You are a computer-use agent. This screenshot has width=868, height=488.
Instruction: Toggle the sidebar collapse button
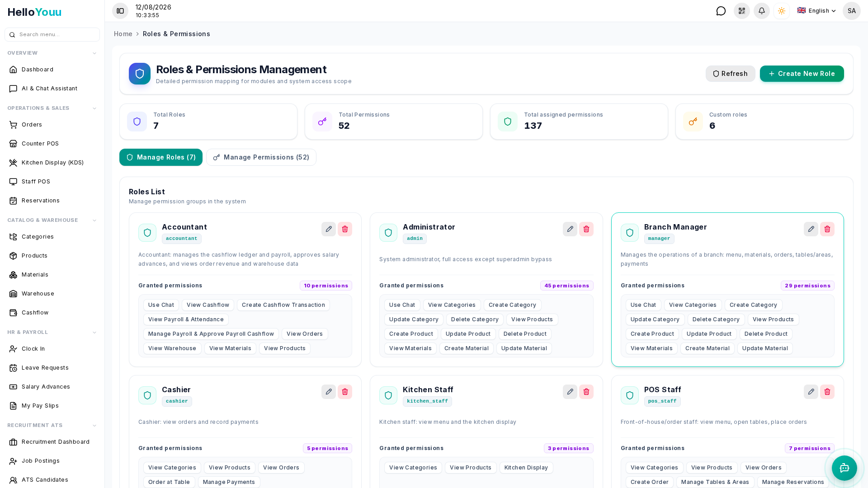click(x=120, y=11)
